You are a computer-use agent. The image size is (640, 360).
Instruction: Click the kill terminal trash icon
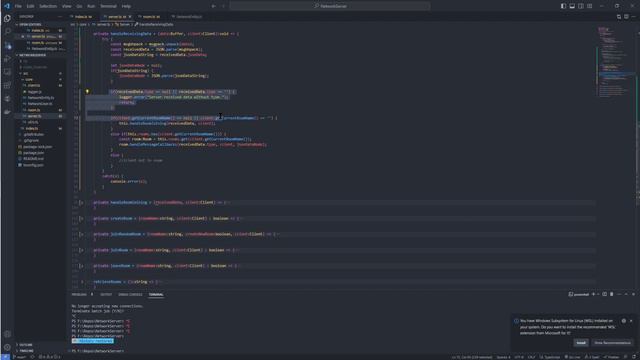[x=611, y=294]
